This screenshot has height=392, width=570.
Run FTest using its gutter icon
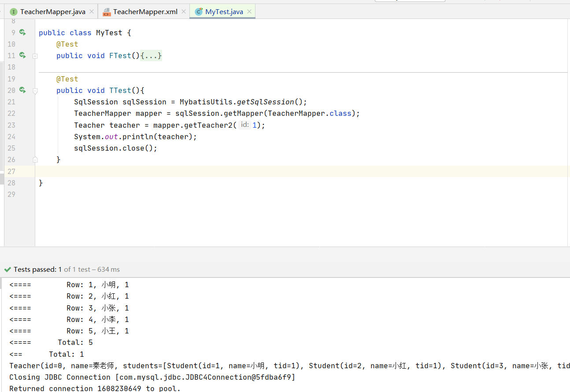point(22,55)
